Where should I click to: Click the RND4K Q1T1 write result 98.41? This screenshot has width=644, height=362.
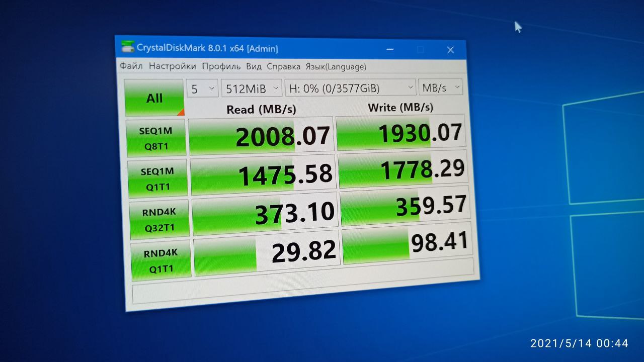click(x=407, y=242)
